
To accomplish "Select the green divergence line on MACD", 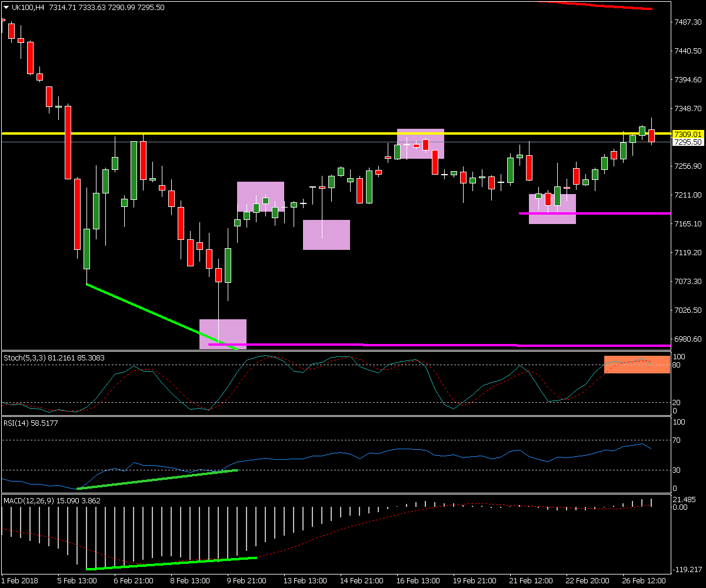I will [x=171, y=563].
